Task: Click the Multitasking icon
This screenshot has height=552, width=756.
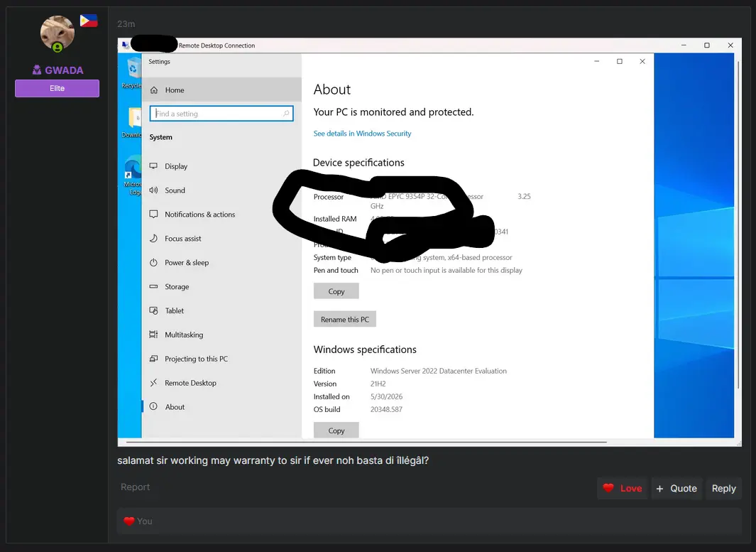Action: point(153,335)
